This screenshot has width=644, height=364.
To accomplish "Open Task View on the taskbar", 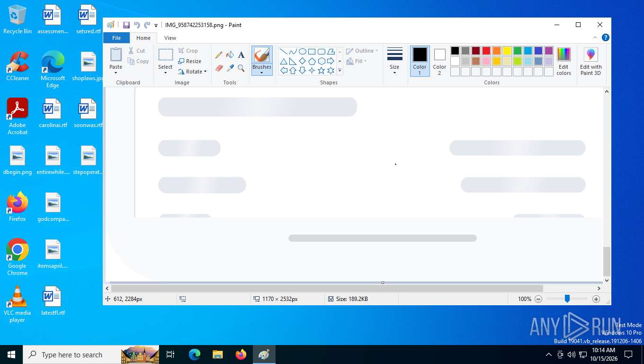I will (x=170, y=355).
